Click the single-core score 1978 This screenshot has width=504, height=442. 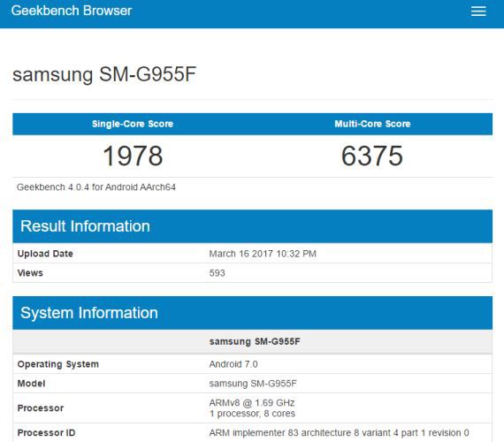point(133,156)
